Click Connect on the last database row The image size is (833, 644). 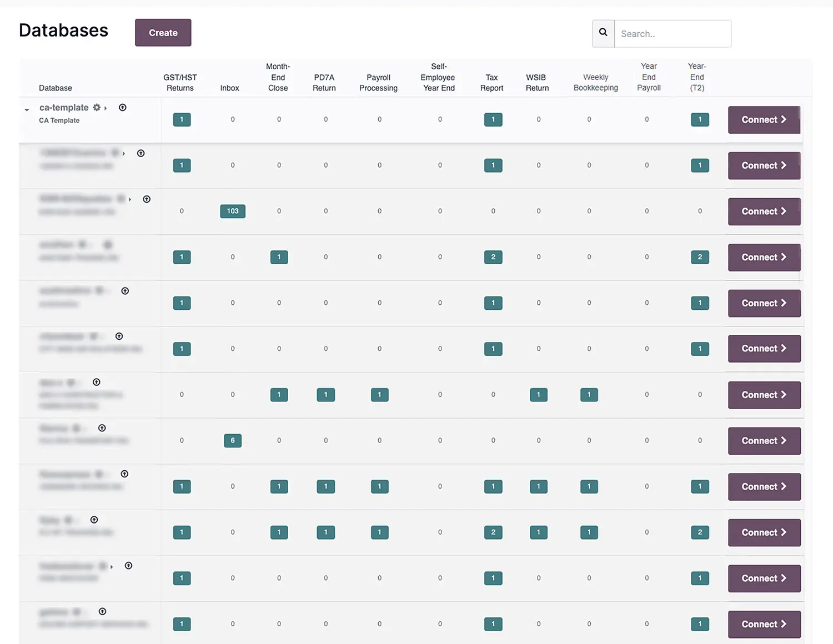click(764, 624)
